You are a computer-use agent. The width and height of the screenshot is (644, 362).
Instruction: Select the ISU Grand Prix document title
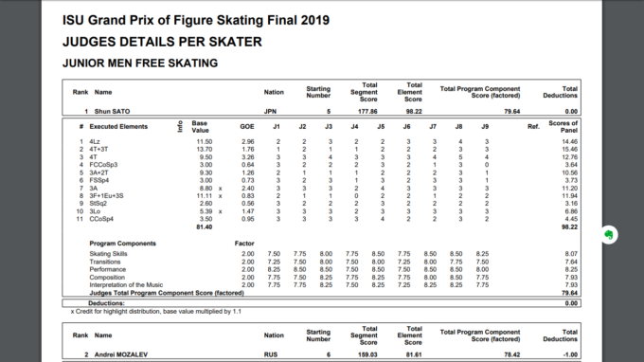pyautogui.click(x=196, y=20)
